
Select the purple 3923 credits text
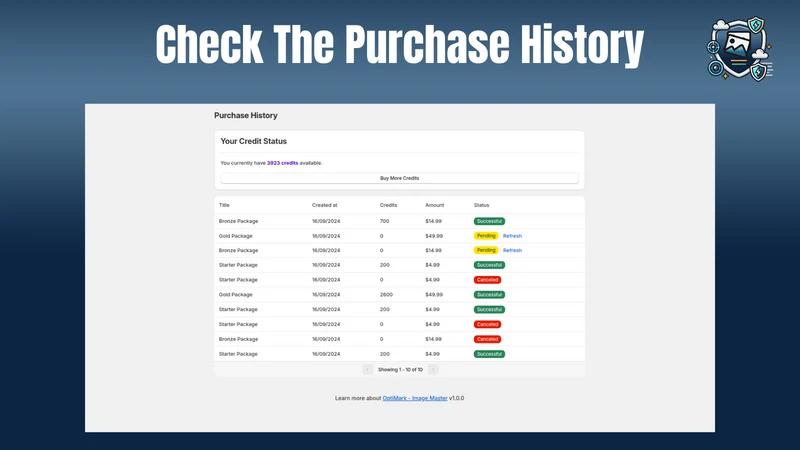coord(283,163)
